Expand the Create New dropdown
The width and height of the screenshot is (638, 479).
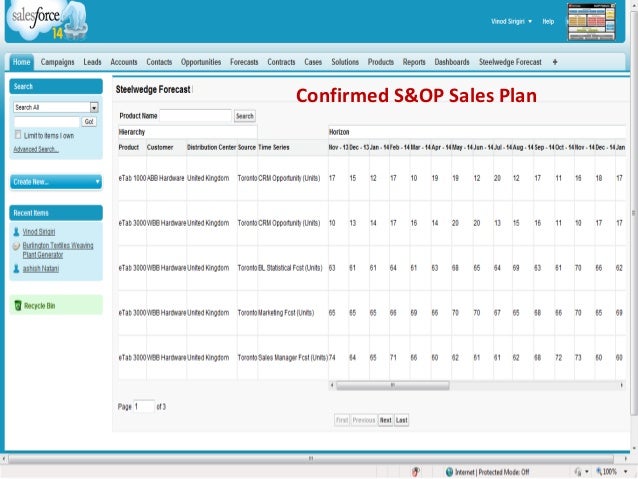click(x=56, y=182)
